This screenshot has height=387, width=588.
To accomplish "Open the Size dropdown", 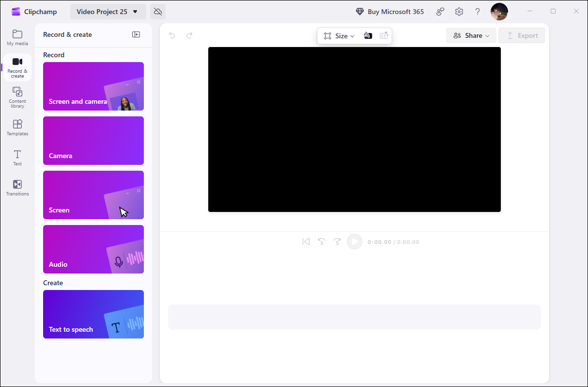I will [339, 36].
